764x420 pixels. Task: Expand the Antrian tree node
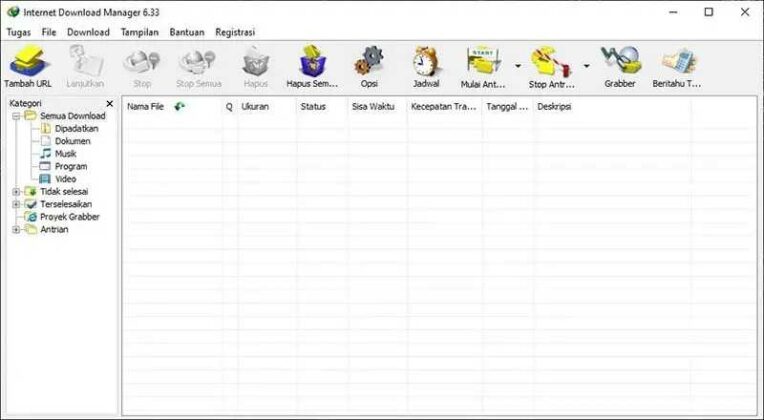pos(15,229)
